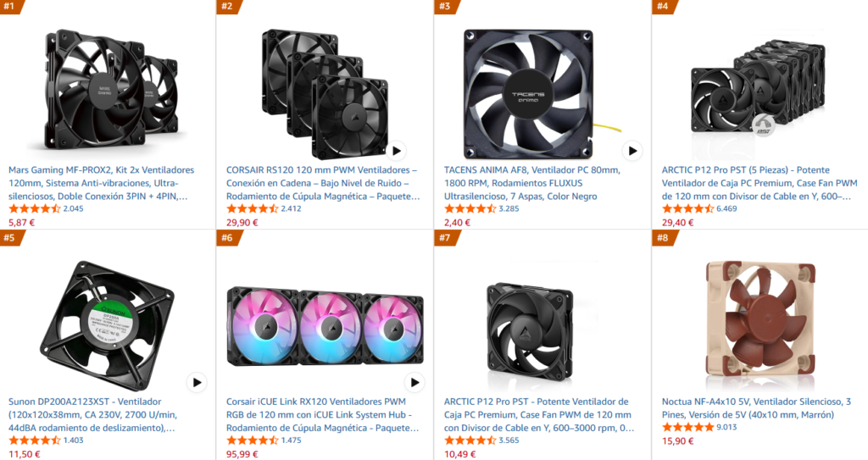
Task: Play video for TACENS ANIMA AF8 fan
Action: click(632, 151)
